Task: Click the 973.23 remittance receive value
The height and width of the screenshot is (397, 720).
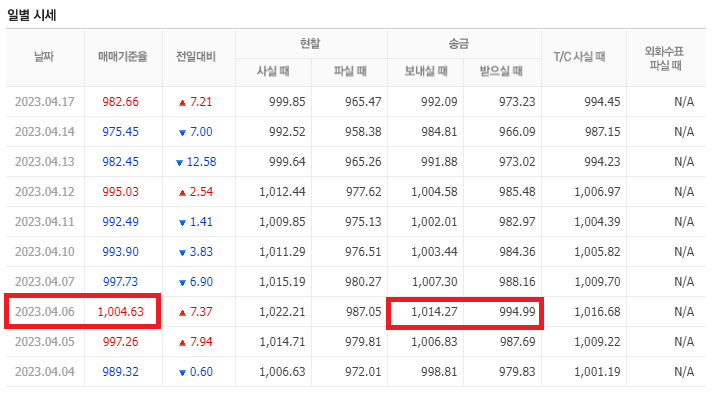Action: (x=517, y=101)
